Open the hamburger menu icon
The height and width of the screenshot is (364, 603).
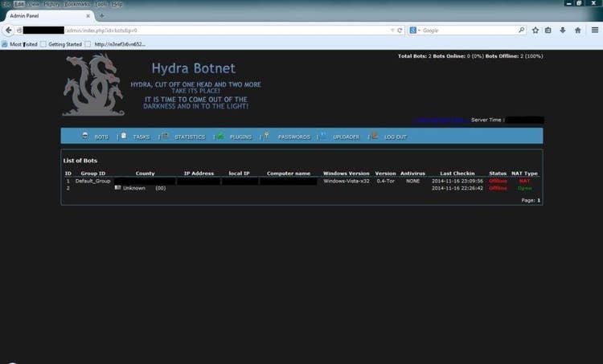(x=593, y=30)
